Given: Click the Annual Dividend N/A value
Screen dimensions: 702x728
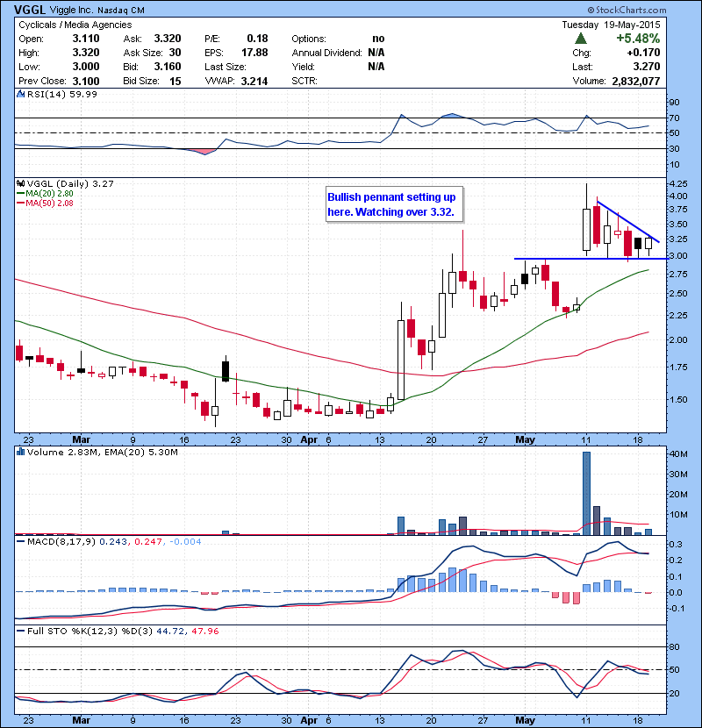Looking at the screenshot, I should [x=376, y=53].
